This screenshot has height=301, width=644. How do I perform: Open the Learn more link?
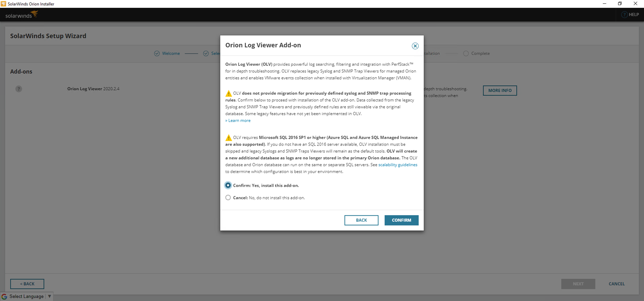(x=238, y=121)
